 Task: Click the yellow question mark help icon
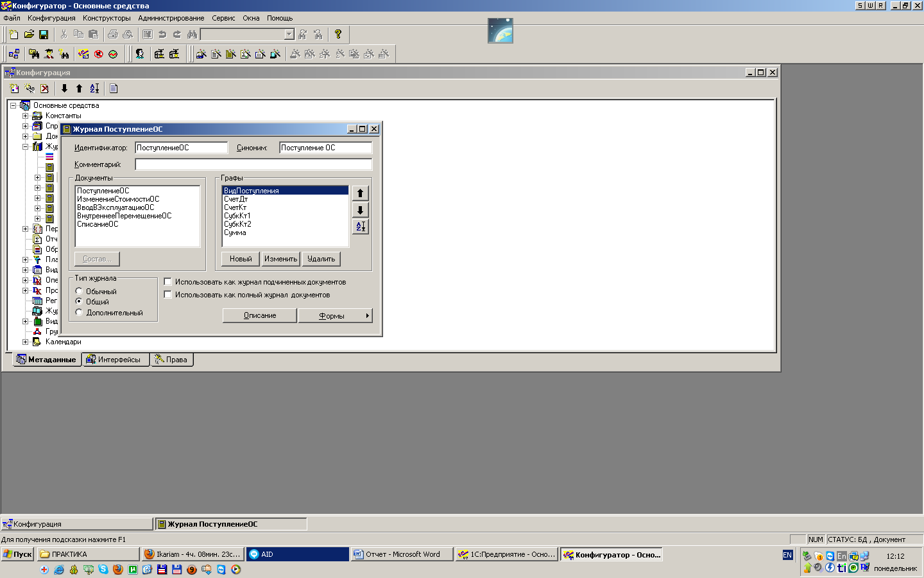338,34
